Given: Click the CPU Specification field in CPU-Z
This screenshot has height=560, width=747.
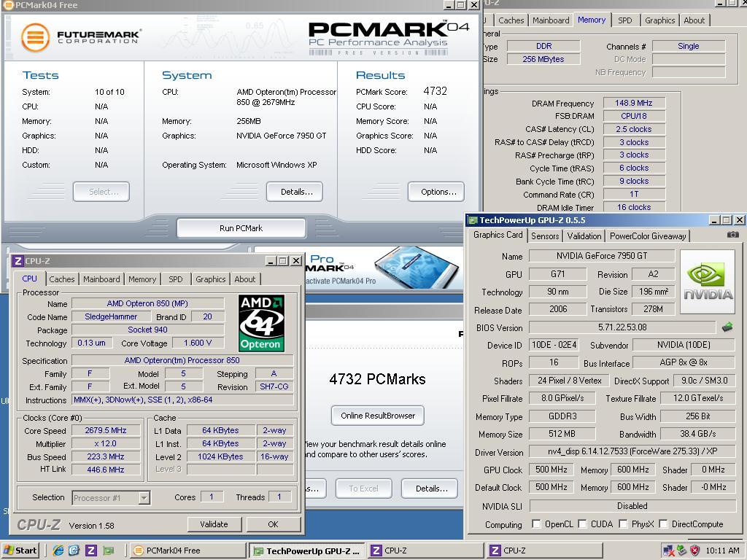Looking at the screenshot, I should [182, 360].
